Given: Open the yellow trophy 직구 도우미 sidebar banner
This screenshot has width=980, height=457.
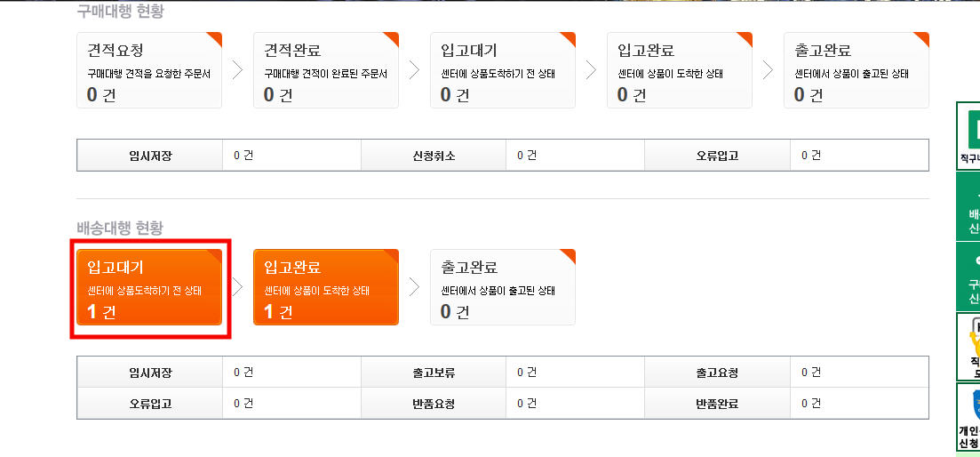Looking at the screenshot, I should [968, 347].
